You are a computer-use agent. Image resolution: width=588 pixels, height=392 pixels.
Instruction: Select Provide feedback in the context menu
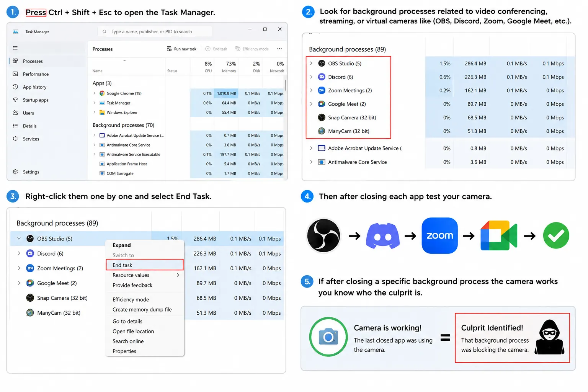[145, 285]
